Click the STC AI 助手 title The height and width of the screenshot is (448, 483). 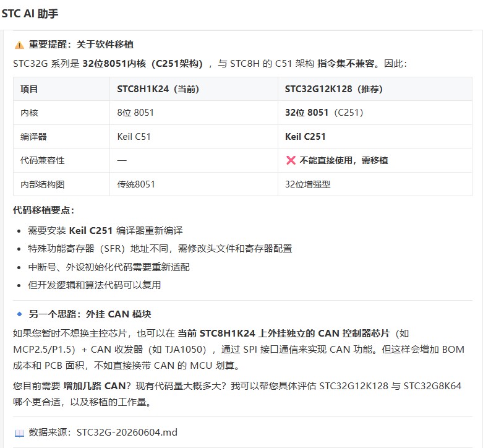pos(30,14)
